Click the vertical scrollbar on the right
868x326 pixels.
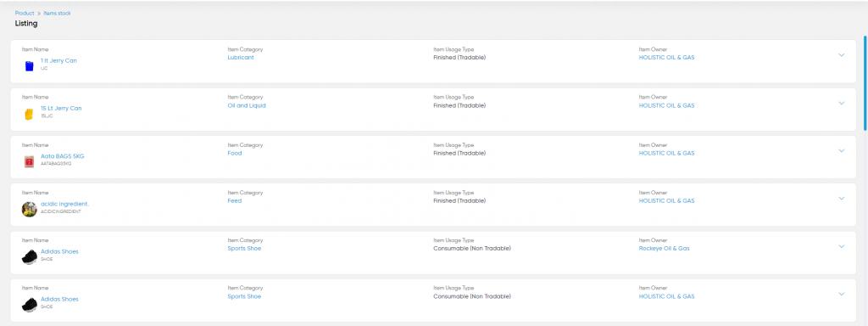point(865,83)
